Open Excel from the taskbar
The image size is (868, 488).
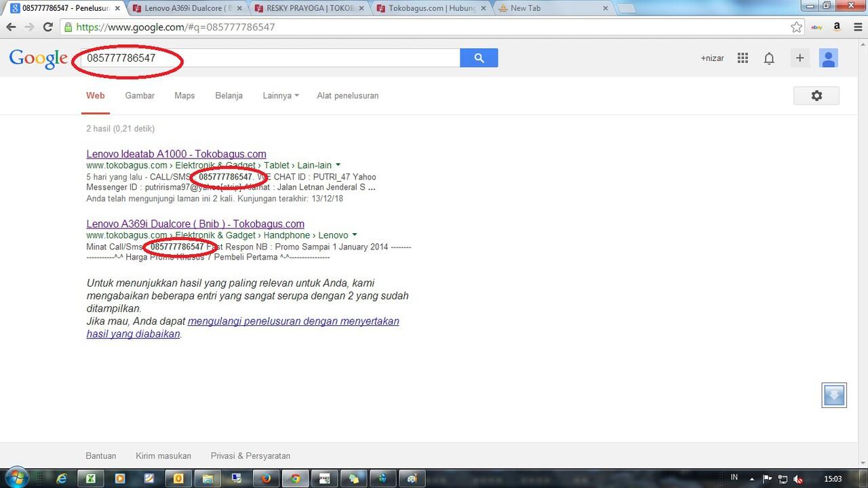[90, 479]
